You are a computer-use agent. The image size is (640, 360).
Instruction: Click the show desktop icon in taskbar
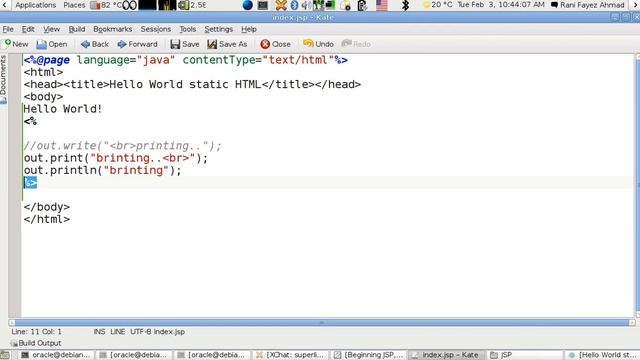click(x=5, y=355)
